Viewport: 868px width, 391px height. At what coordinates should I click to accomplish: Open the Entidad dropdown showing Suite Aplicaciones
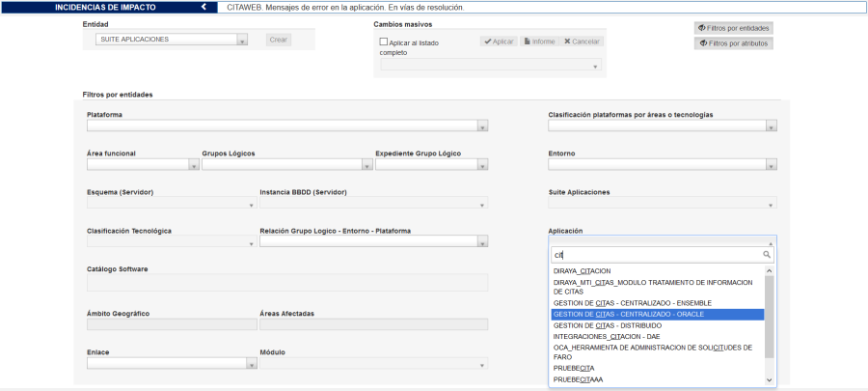[172, 40]
